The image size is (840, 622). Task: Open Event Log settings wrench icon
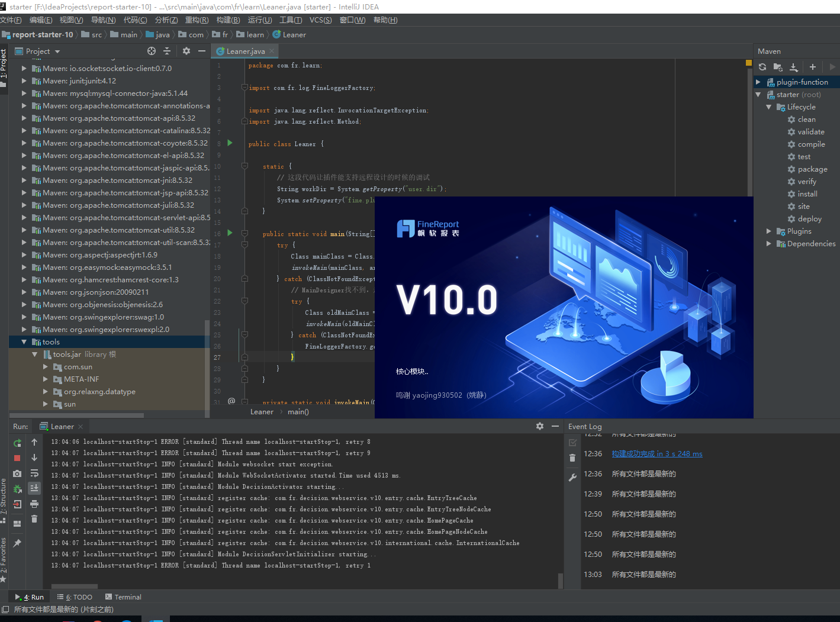tap(572, 478)
